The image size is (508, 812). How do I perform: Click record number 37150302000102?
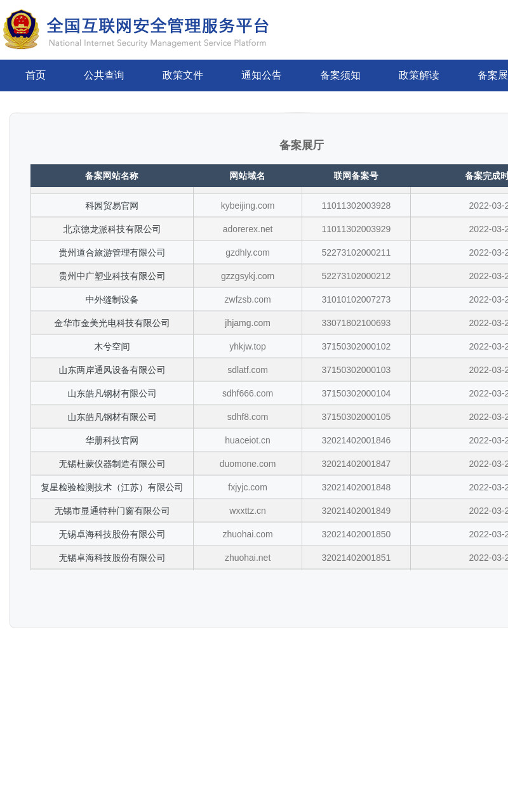356,346
